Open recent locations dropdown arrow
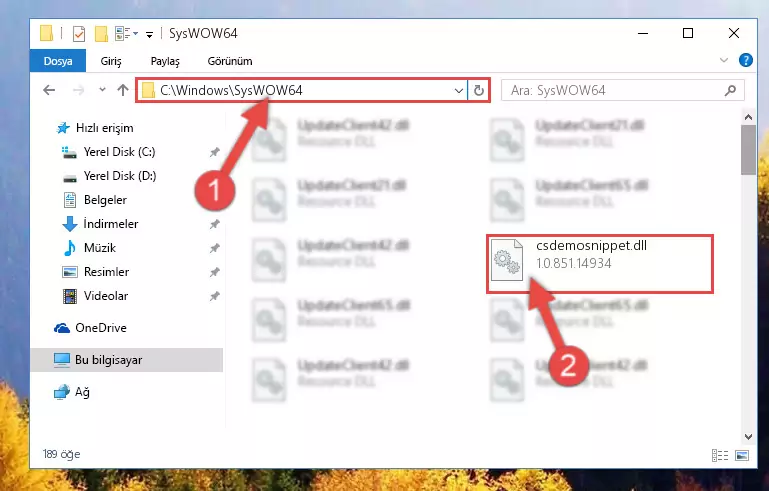Viewport: 769px width, 491px height. tap(102, 90)
